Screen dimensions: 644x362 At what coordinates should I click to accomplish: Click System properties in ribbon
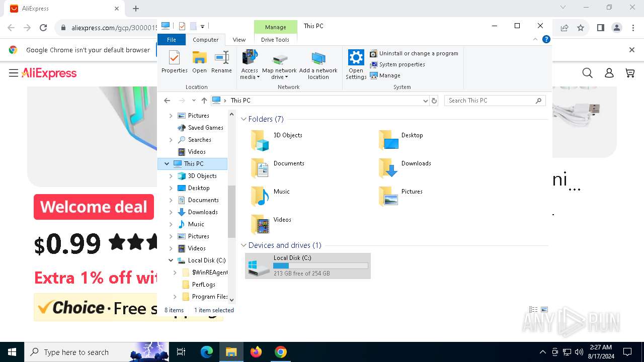coord(397,64)
